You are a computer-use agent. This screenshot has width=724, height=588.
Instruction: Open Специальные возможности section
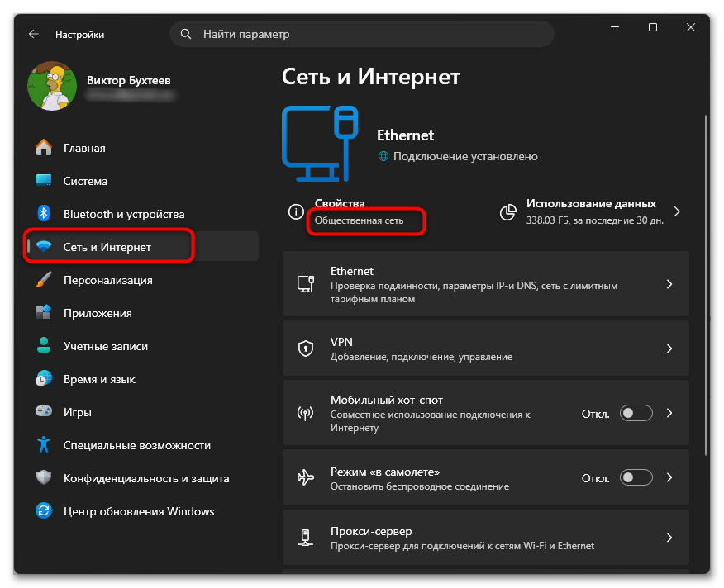click(x=142, y=445)
